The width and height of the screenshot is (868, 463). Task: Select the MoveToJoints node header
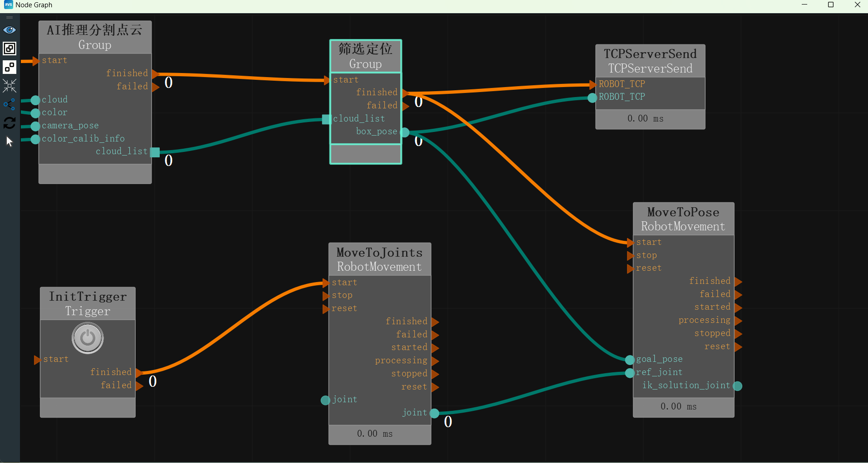[x=380, y=259]
